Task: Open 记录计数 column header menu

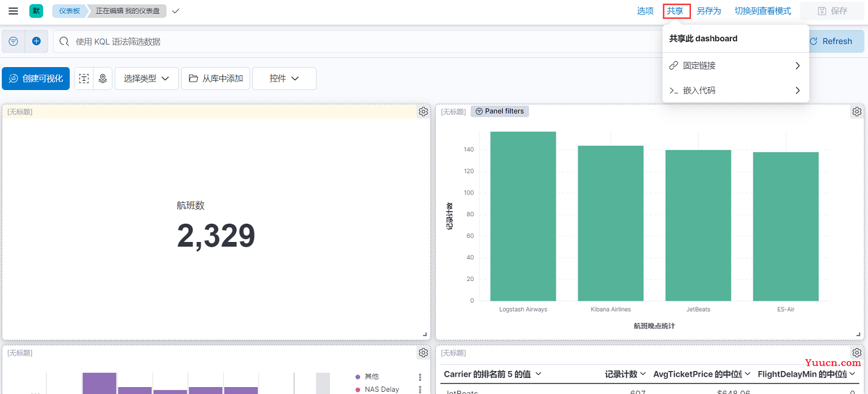Action: [x=625, y=374]
